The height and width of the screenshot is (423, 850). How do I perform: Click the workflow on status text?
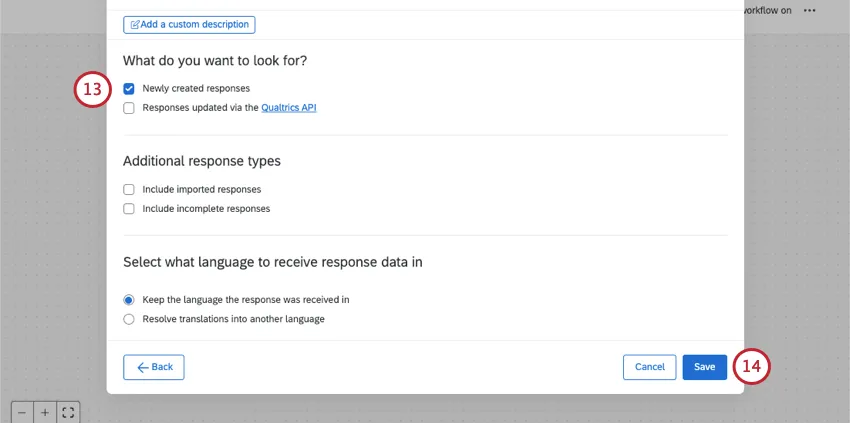point(766,10)
